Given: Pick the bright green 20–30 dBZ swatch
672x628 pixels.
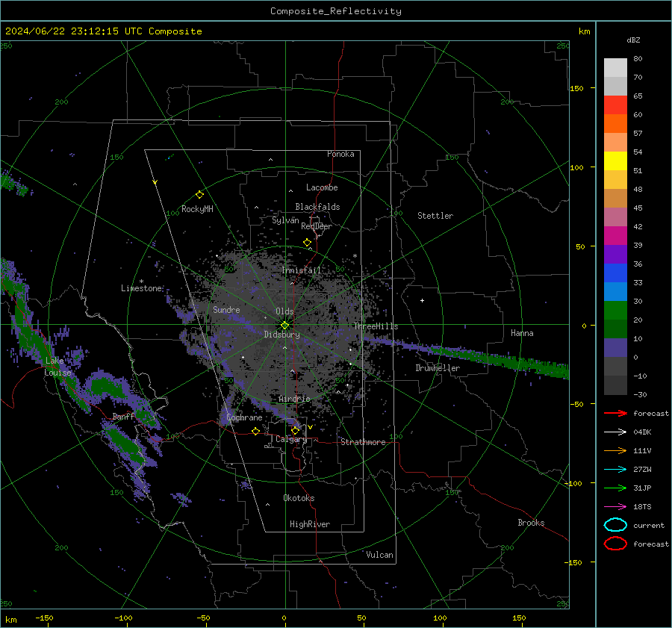Looking at the screenshot, I should pos(615,311).
